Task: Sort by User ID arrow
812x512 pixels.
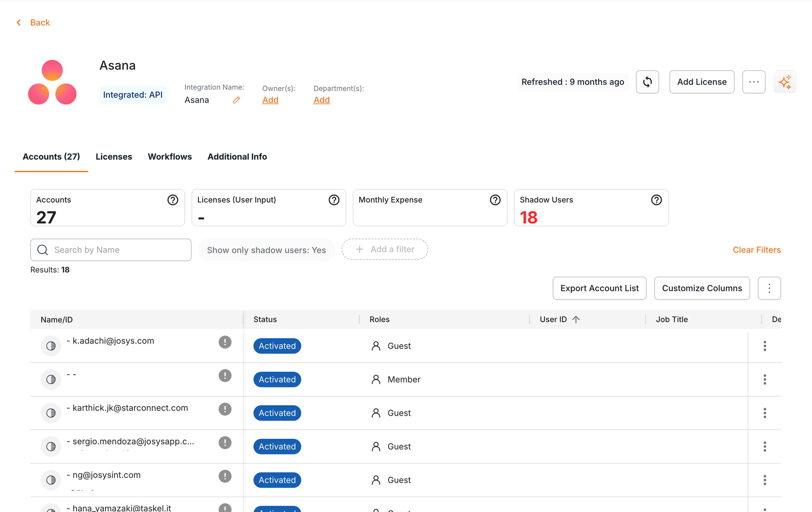Action: [576, 319]
